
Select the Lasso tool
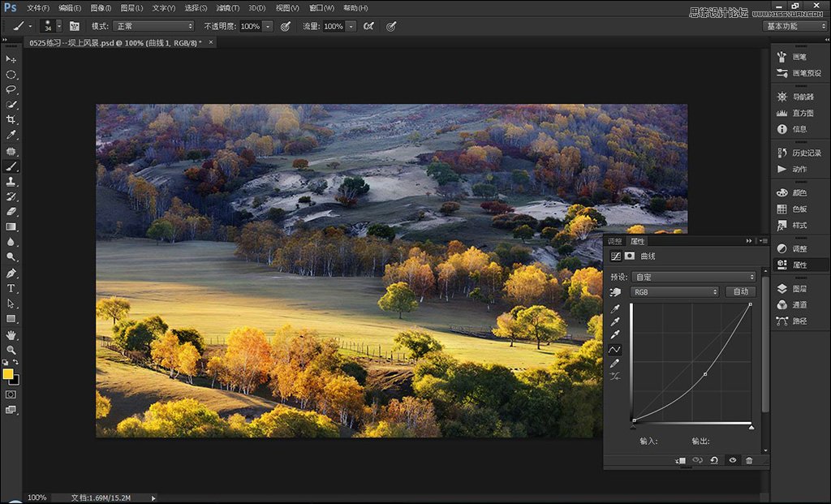[11, 89]
